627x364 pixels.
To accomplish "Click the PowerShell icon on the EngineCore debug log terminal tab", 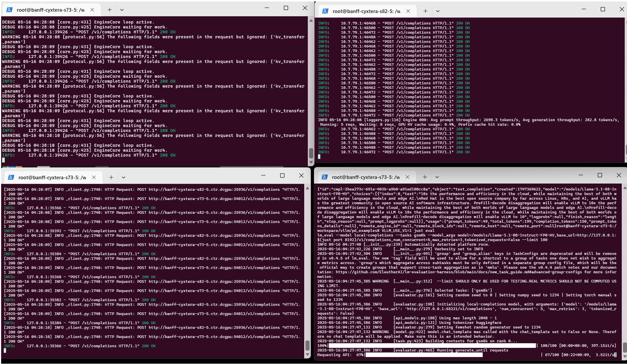I will pyautogui.click(x=10, y=10).
